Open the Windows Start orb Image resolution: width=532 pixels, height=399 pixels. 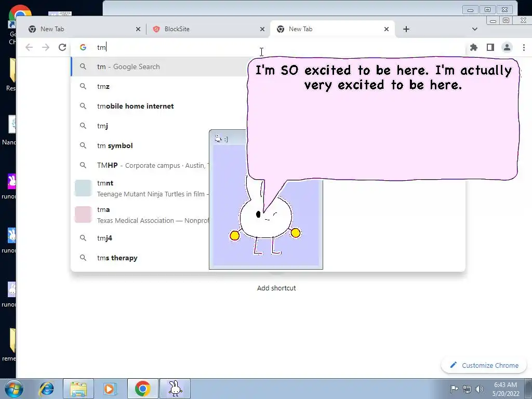tap(14, 389)
